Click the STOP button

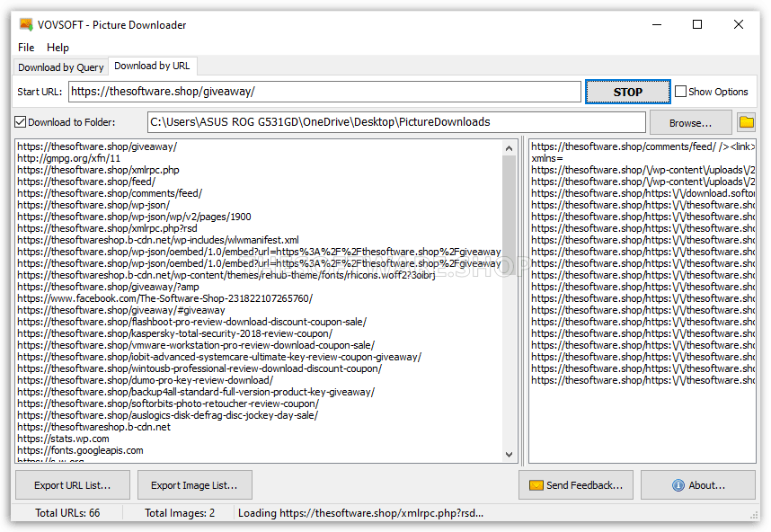pos(628,92)
